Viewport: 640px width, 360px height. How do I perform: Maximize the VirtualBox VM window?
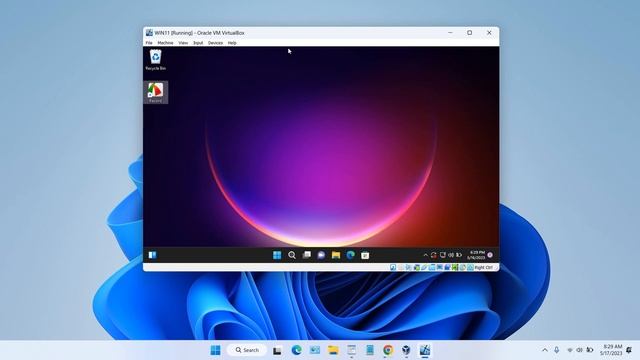[470, 33]
